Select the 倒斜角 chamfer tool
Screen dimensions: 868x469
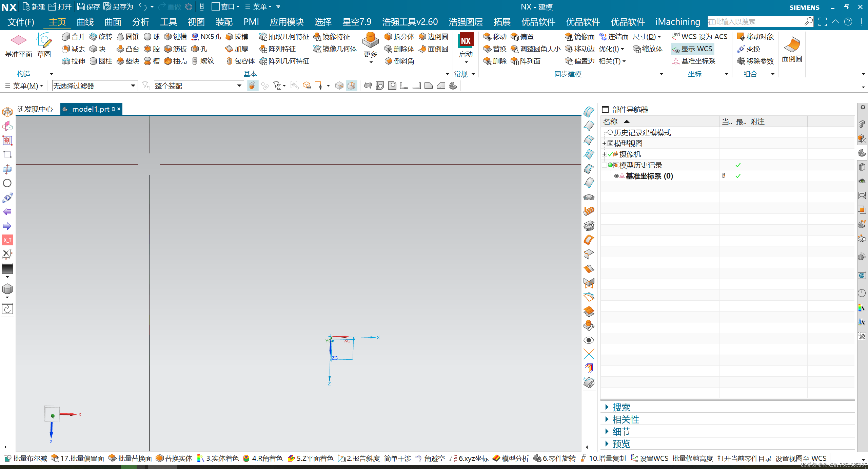coord(399,61)
